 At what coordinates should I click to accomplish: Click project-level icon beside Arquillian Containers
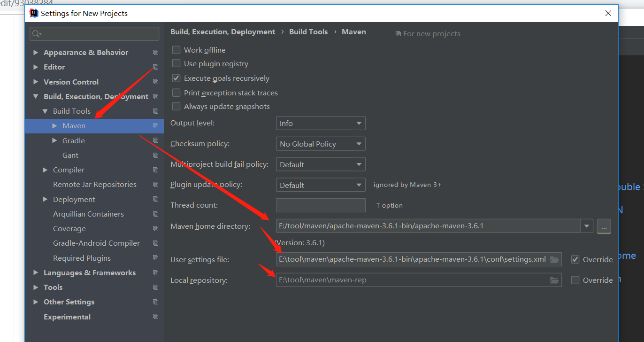(155, 214)
